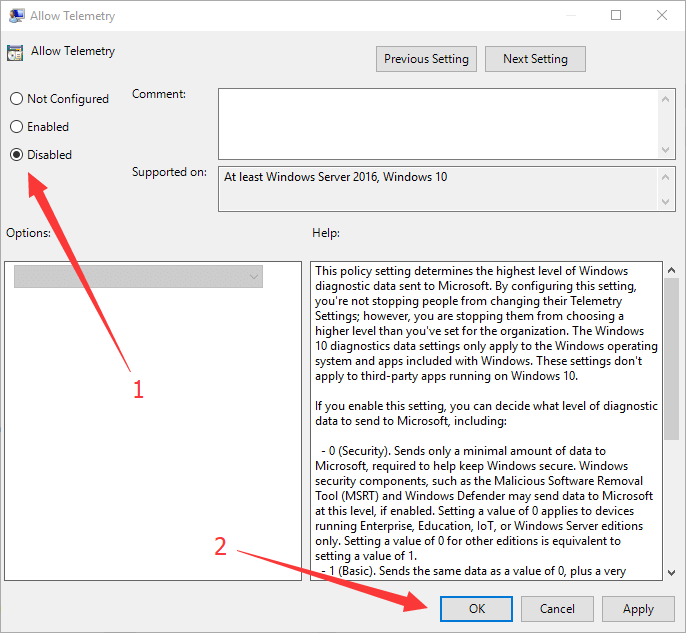Open the greyed-out Options dropdown

pyautogui.click(x=138, y=276)
